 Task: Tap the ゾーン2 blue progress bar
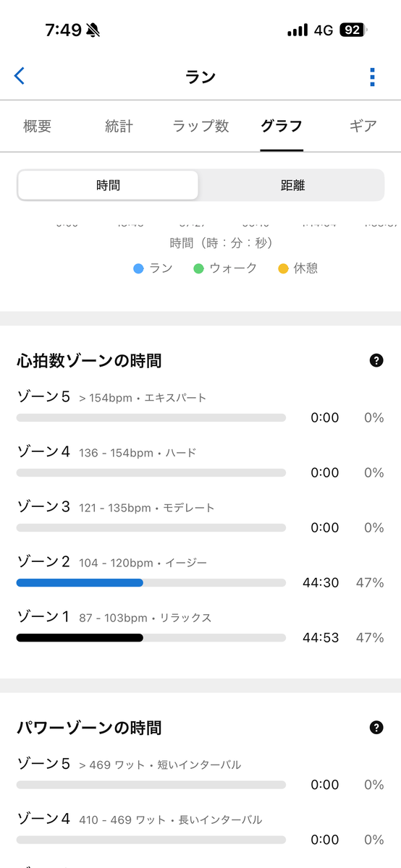(80, 582)
